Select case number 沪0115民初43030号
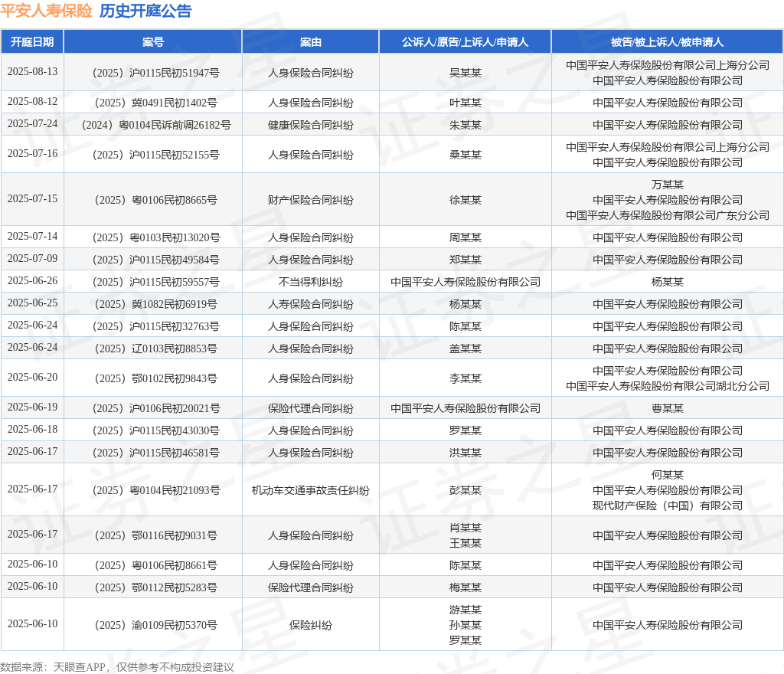Screen dimensions: 784x674 156,430
